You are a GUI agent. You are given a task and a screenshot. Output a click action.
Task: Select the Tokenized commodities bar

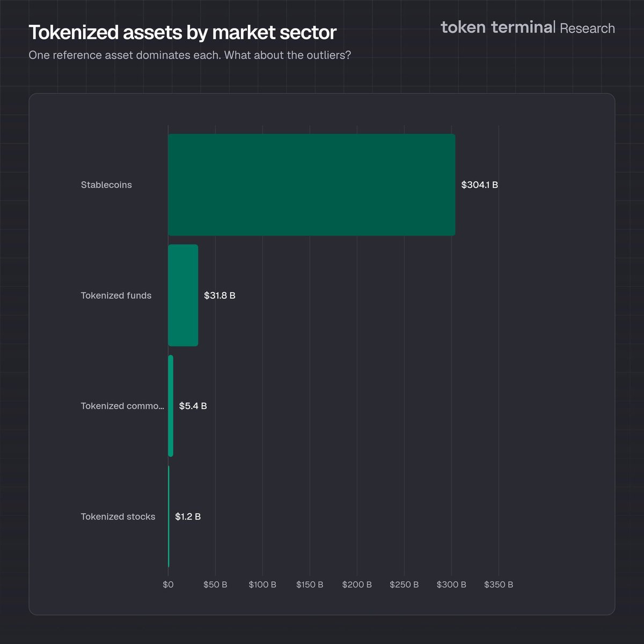click(171, 406)
